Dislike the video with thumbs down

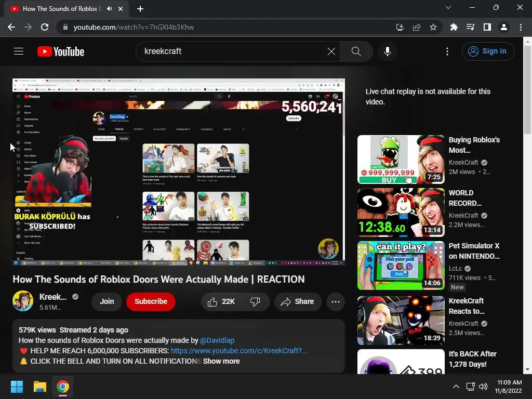(x=255, y=302)
